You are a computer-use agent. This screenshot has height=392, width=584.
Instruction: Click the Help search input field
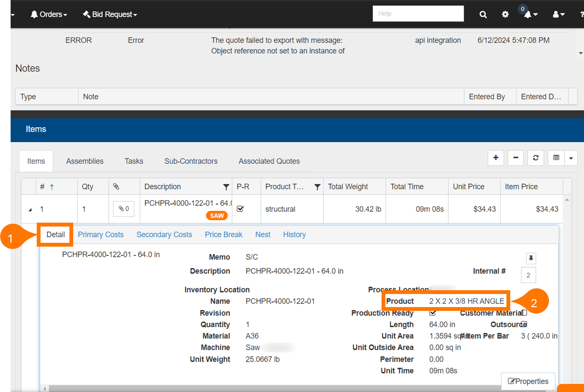tap(418, 14)
